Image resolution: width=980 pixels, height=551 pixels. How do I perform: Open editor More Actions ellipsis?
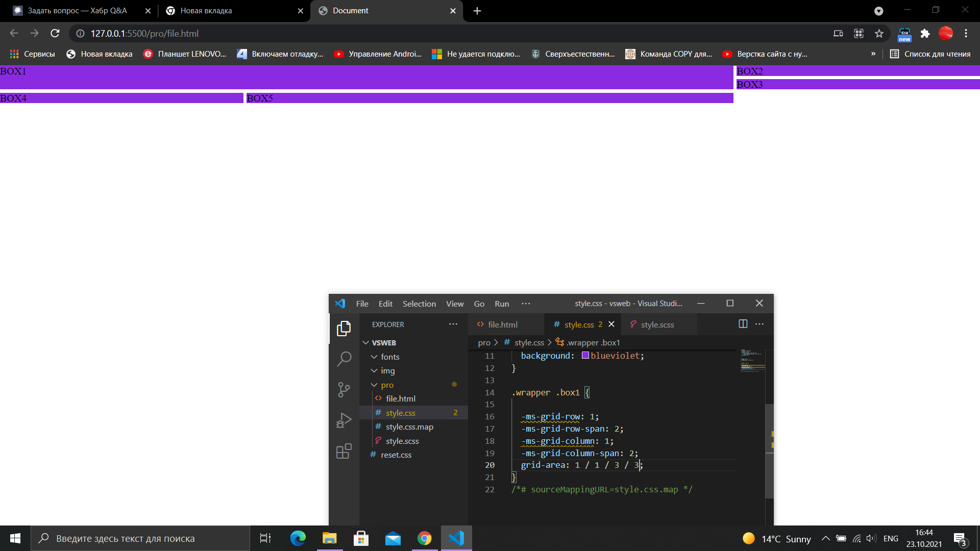click(x=759, y=324)
